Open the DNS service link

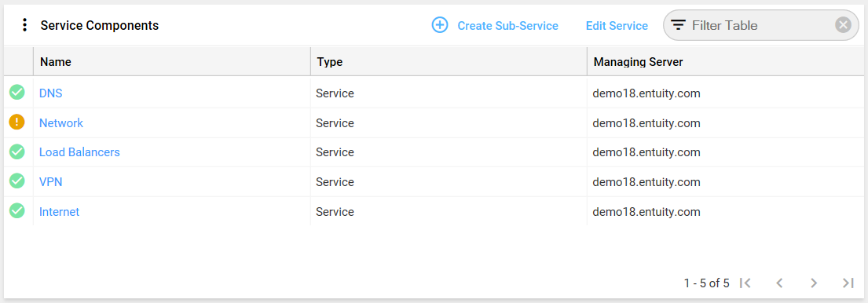coord(50,93)
